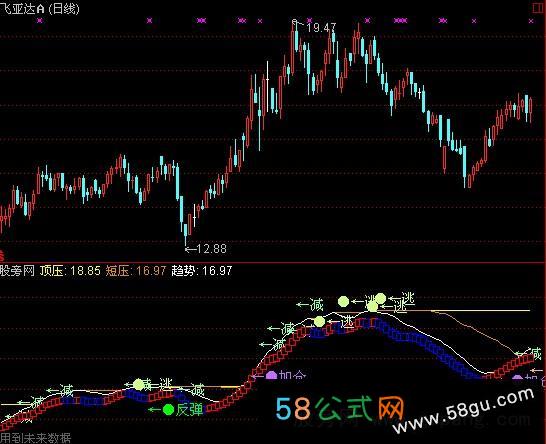The height and width of the screenshot is (444, 546).
Task: Click the 12.88 low price label
Action: click(x=211, y=249)
